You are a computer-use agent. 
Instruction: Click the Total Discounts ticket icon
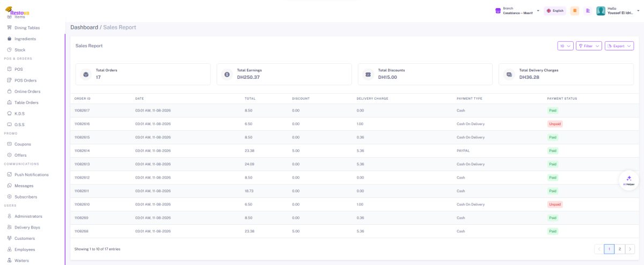point(368,74)
